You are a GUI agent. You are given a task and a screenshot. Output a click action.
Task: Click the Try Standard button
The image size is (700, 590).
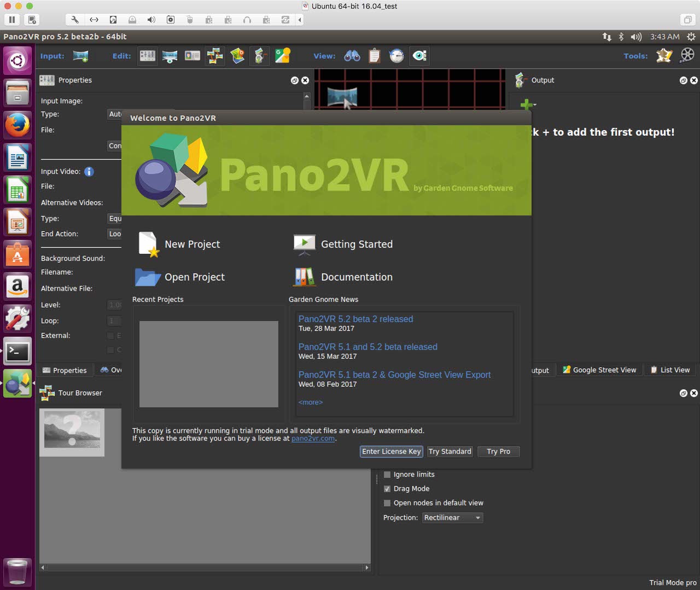click(x=450, y=452)
